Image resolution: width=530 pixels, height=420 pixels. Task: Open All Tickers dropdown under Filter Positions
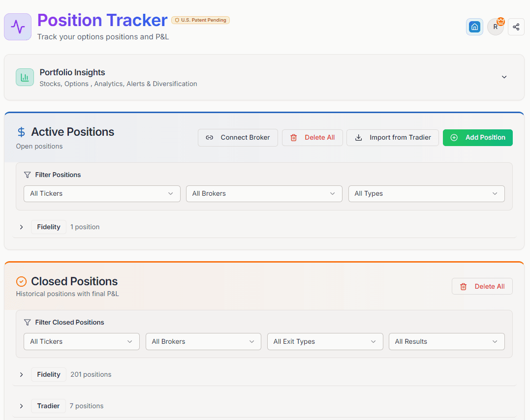click(102, 193)
